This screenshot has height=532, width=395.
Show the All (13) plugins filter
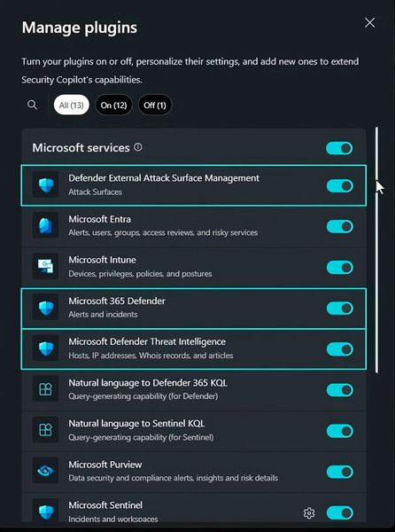point(72,105)
